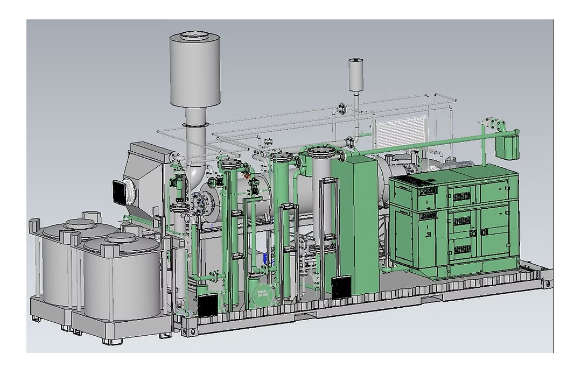Click the small vent silencer on thin pipe

[x=355, y=75]
